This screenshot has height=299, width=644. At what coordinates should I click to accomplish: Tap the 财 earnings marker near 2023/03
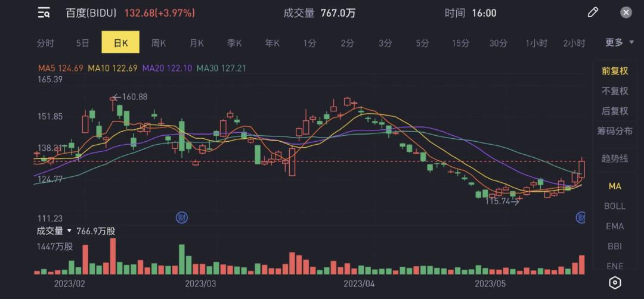(181, 217)
